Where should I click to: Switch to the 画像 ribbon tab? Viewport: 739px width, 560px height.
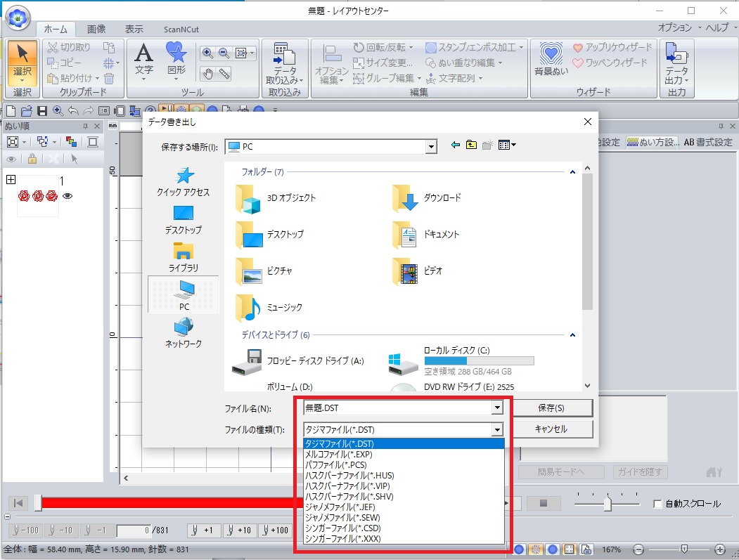pos(96,30)
